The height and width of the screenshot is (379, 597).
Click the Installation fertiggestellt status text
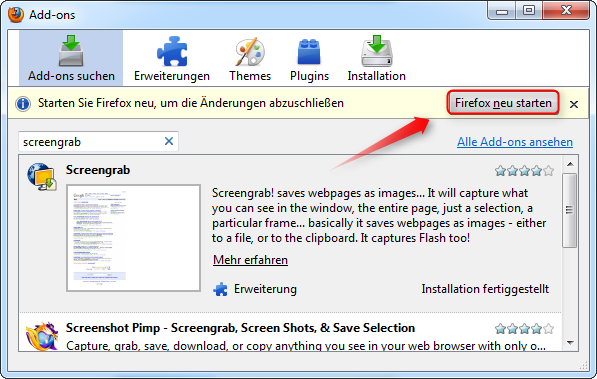pos(485,289)
